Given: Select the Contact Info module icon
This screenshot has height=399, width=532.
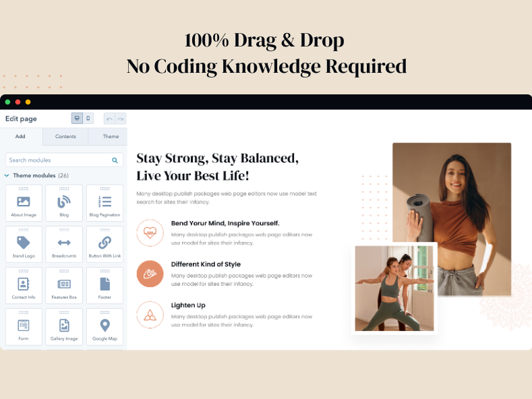Looking at the screenshot, I should click(24, 284).
